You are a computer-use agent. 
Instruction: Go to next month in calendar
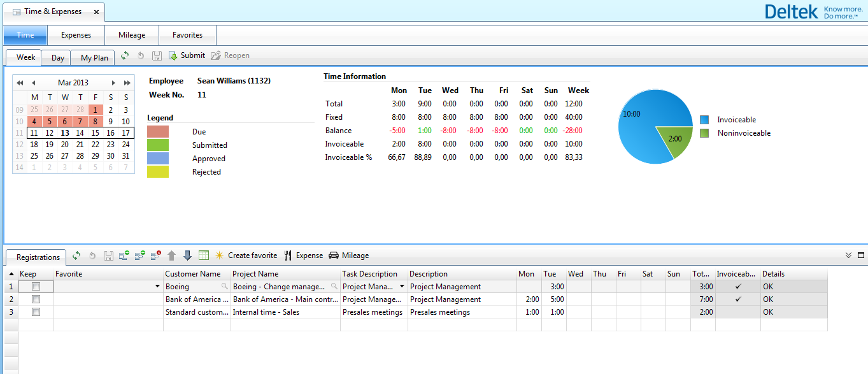113,83
